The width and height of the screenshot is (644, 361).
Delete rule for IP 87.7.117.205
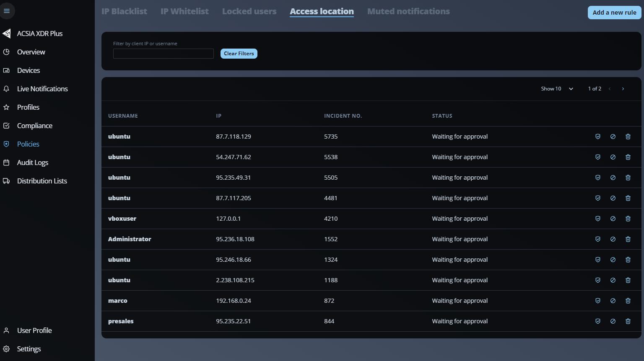(x=628, y=198)
